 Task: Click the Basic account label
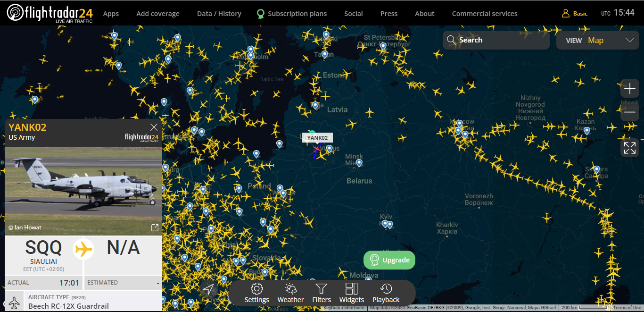coord(580,14)
